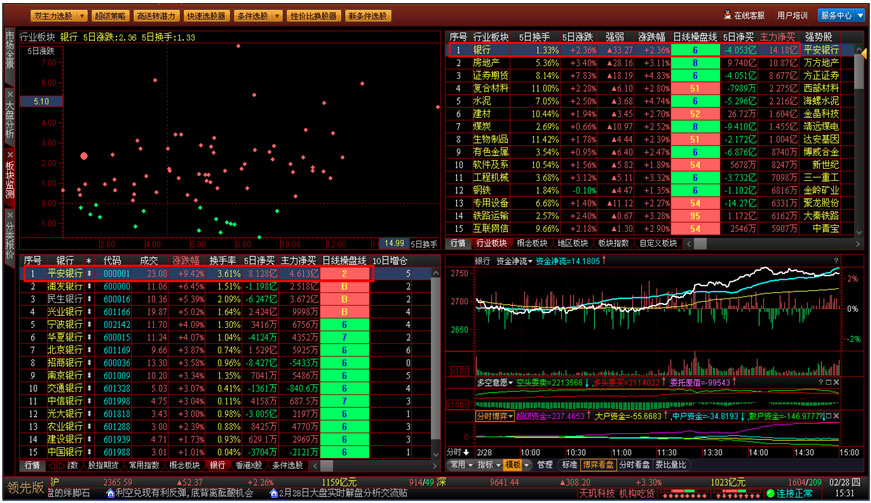Select the 香港X股 tab in the stock list

coord(249,465)
